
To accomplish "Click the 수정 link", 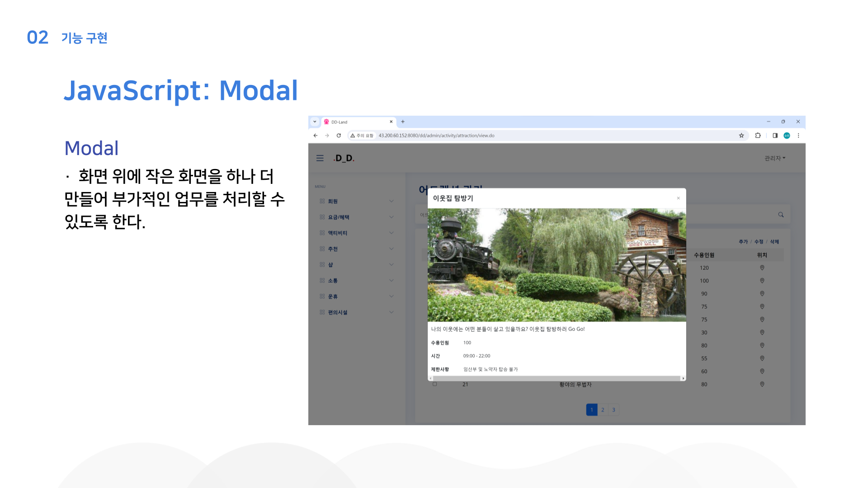I will pyautogui.click(x=759, y=242).
